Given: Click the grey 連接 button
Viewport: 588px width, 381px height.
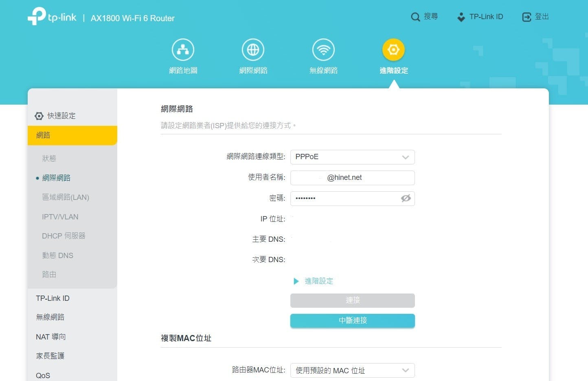Looking at the screenshot, I should [352, 300].
